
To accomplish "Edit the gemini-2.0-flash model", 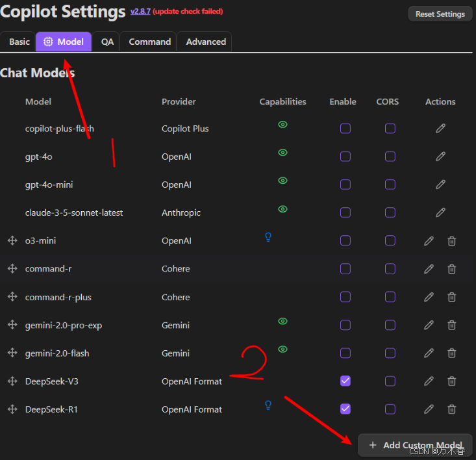I will pyautogui.click(x=429, y=353).
